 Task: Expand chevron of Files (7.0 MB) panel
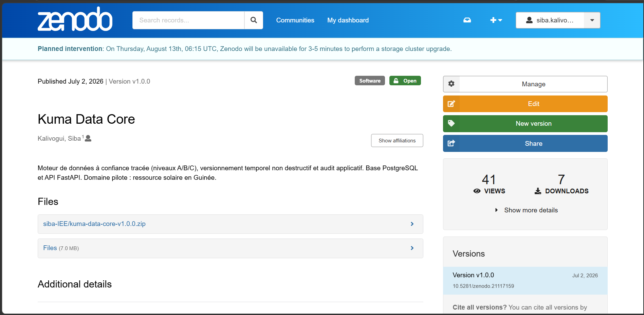[x=412, y=248]
